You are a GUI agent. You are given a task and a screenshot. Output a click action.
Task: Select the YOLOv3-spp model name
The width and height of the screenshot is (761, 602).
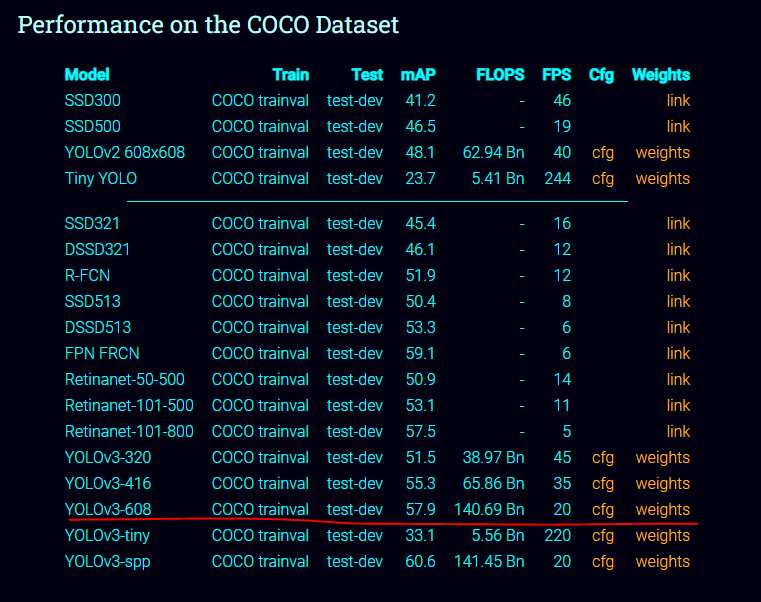[108, 562]
